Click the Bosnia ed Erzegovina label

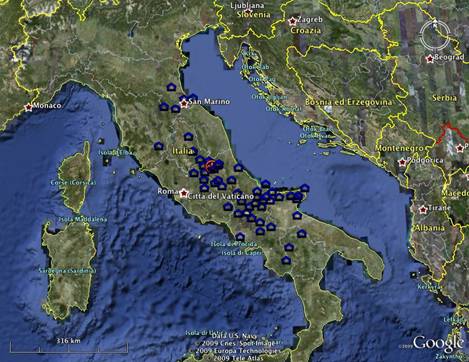tap(349, 102)
